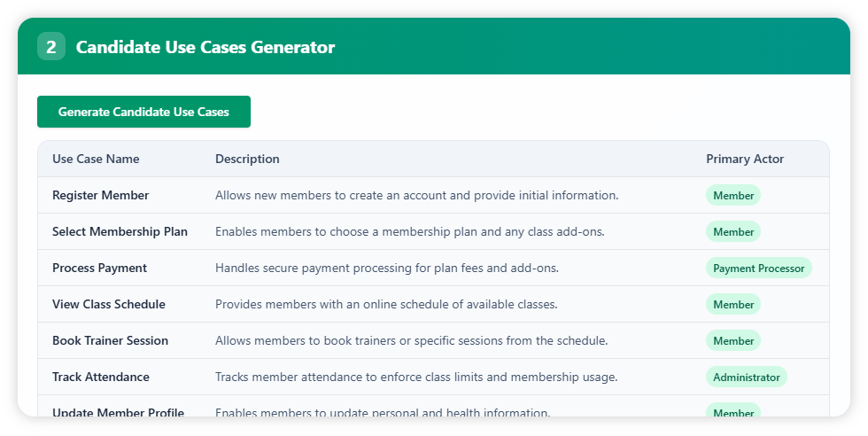Screen dimensions: 868x436
Task: Select the Book Trainer Session row name
Action: click(x=110, y=340)
